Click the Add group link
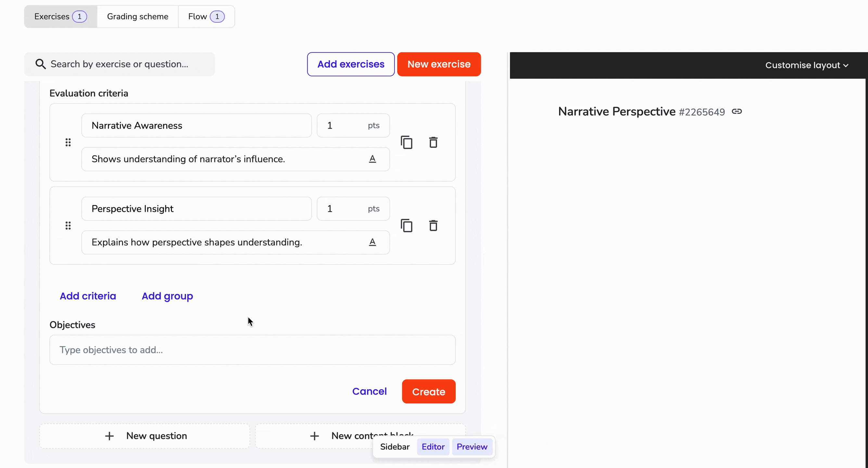868x468 pixels. point(168,296)
